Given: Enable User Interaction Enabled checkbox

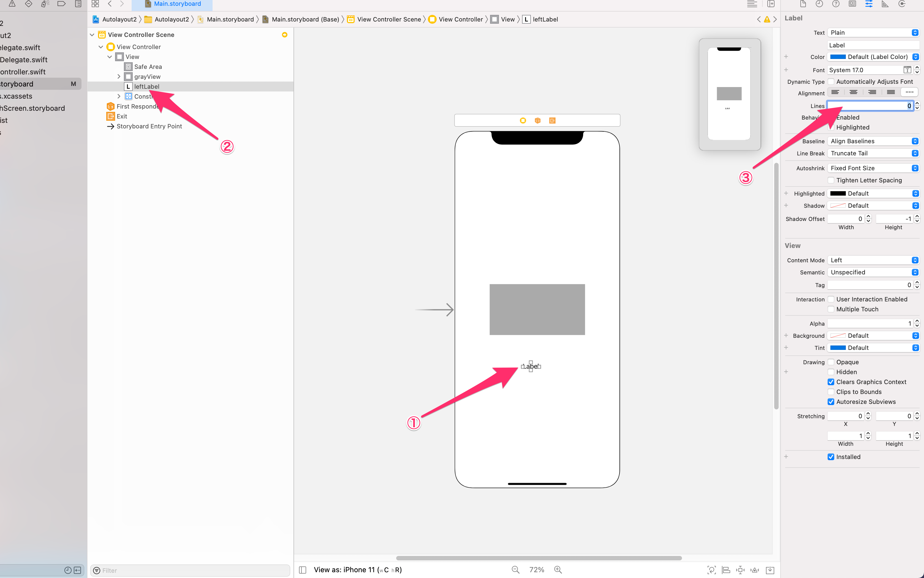Looking at the screenshot, I should click(x=831, y=299).
